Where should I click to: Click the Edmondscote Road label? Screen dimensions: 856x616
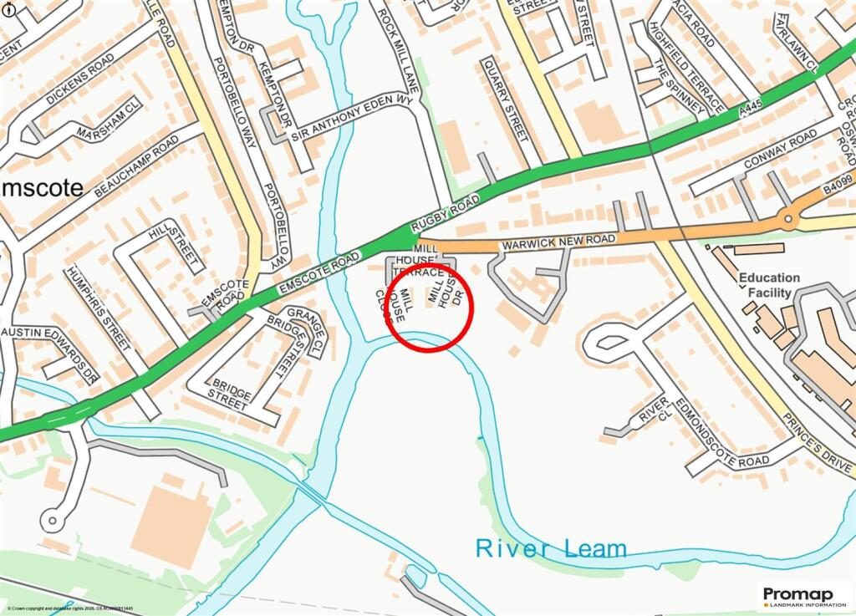pyautogui.click(x=721, y=435)
